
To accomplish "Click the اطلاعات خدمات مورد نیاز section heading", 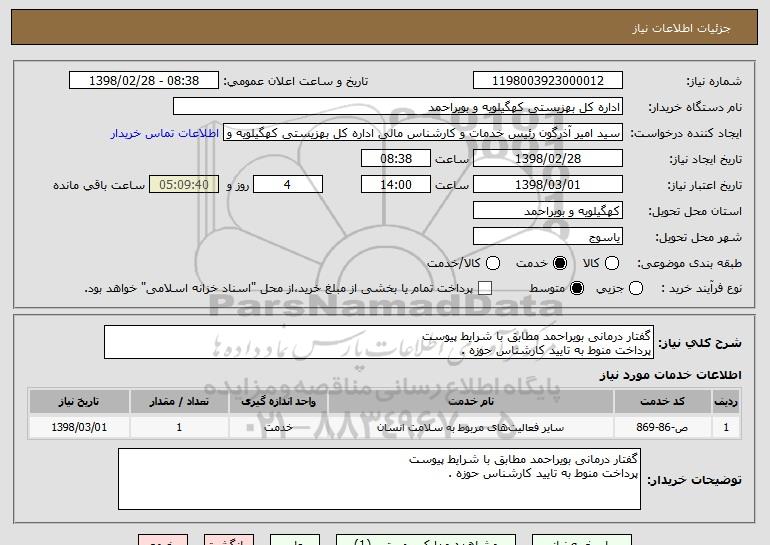I will 670,375.
